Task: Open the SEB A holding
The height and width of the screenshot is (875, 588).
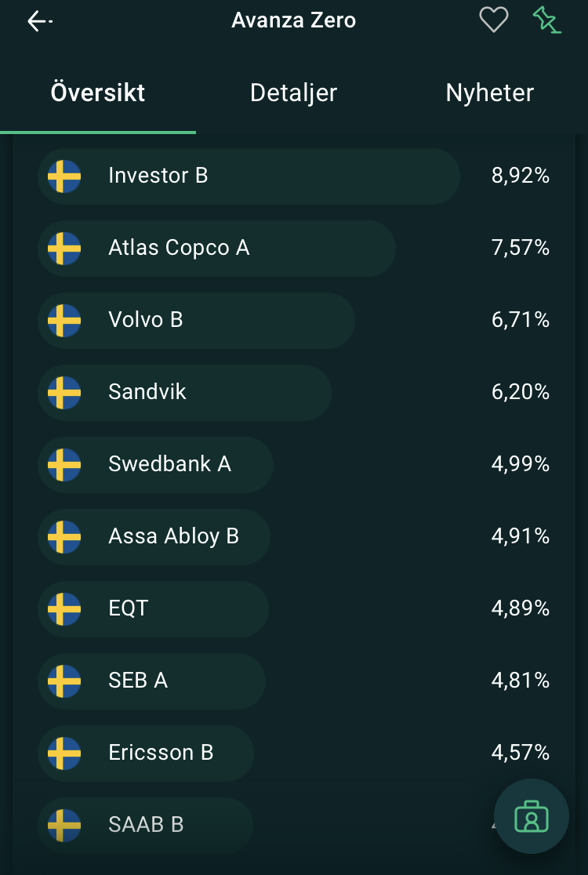Action: (138, 681)
